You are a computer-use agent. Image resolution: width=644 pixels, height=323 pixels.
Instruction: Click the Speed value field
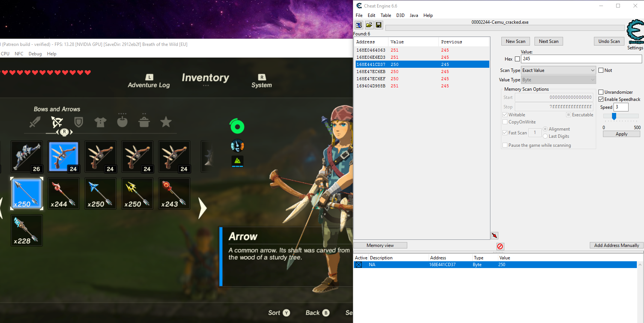click(x=621, y=107)
